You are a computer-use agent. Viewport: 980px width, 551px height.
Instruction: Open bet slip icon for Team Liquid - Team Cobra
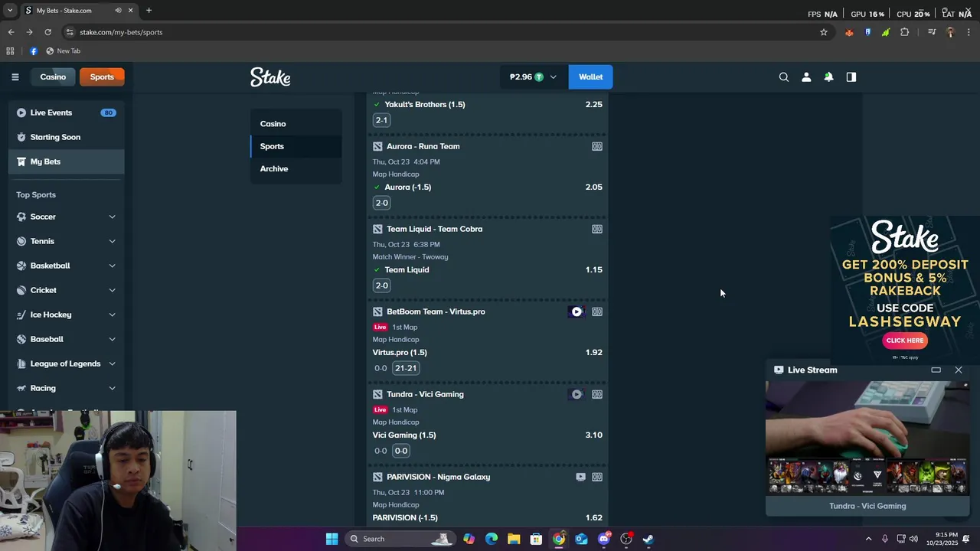pos(597,229)
